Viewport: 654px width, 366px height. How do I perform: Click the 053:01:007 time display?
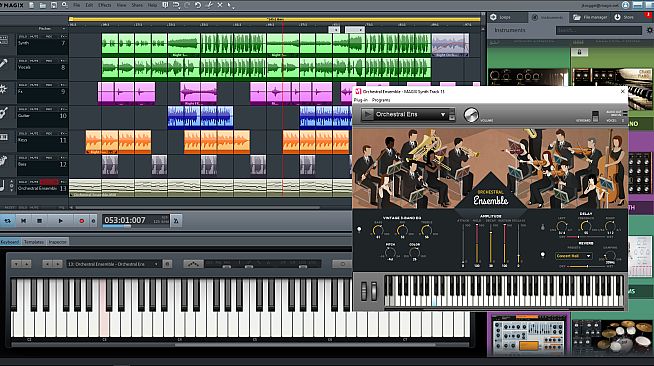coord(125,220)
